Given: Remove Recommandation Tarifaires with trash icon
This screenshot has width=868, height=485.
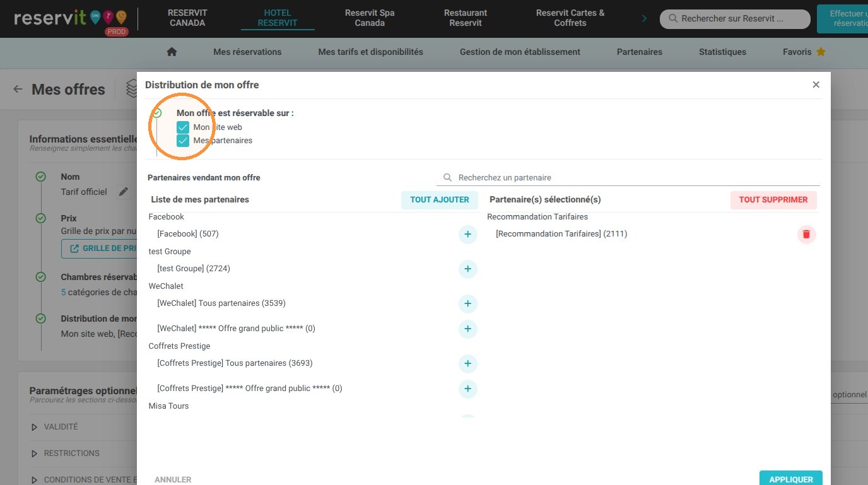Looking at the screenshot, I should point(806,235).
